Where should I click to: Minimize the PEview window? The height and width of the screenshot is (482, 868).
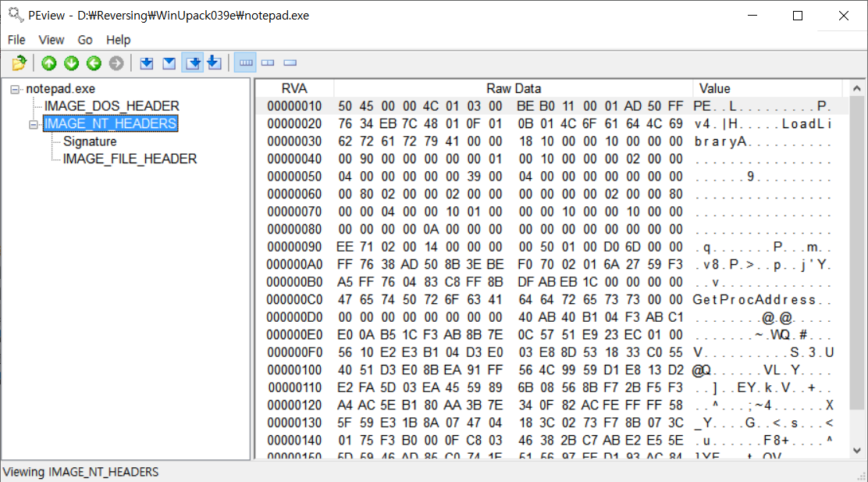752,16
